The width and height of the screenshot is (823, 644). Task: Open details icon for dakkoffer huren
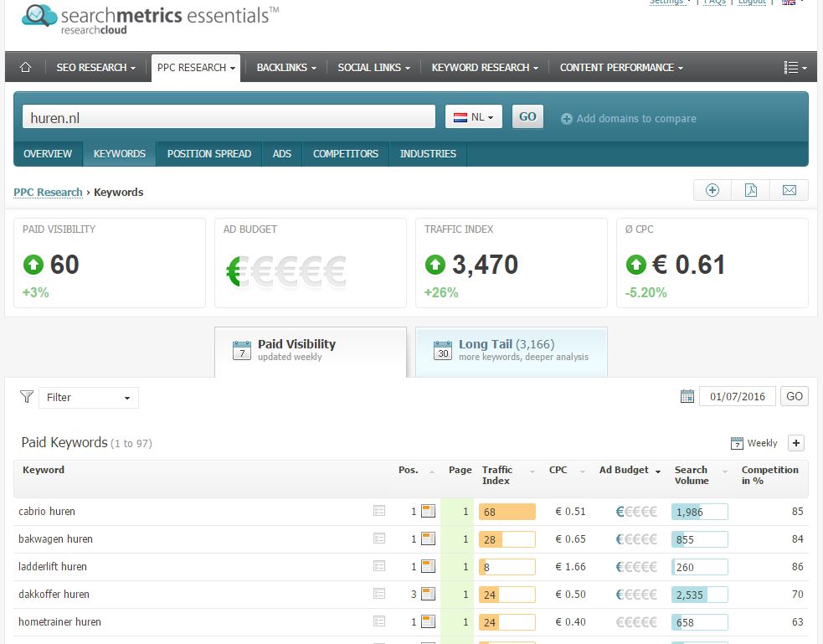coord(379,594)
